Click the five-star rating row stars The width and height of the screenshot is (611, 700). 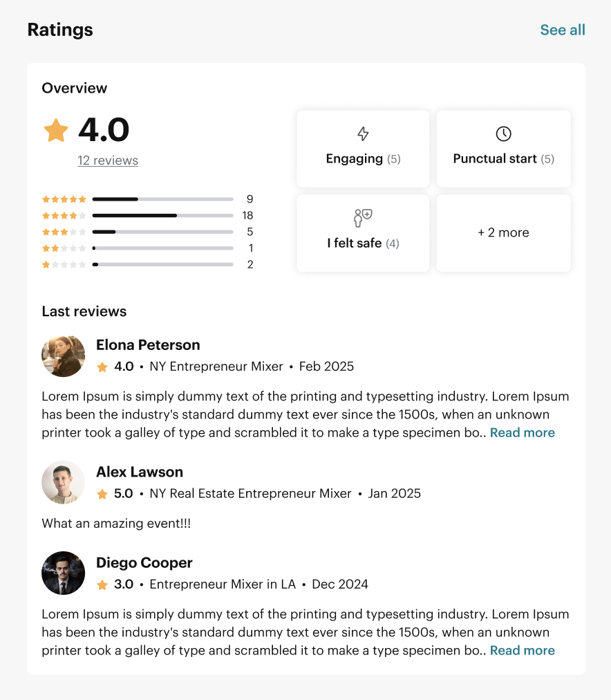tap(64, 199)
